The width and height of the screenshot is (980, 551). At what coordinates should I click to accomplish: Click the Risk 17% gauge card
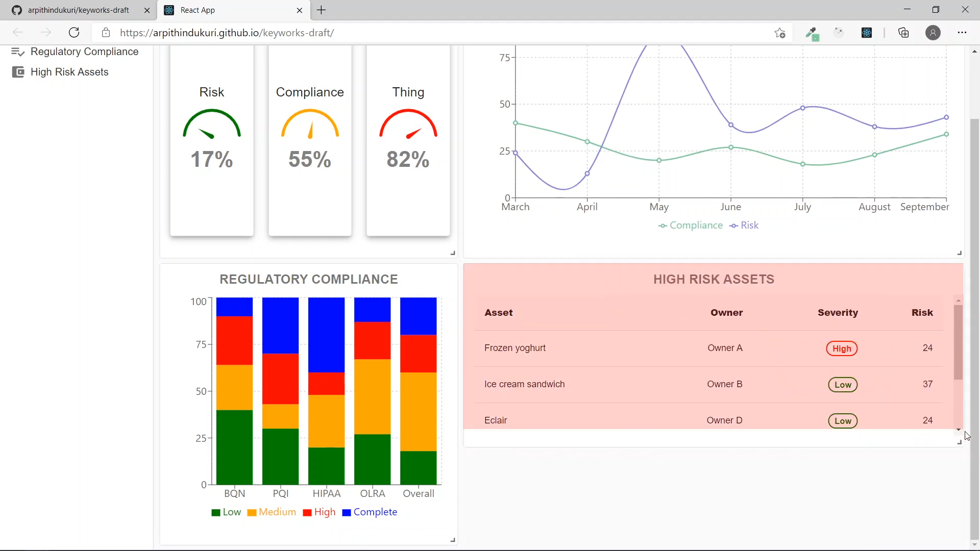tap(212, 140)
